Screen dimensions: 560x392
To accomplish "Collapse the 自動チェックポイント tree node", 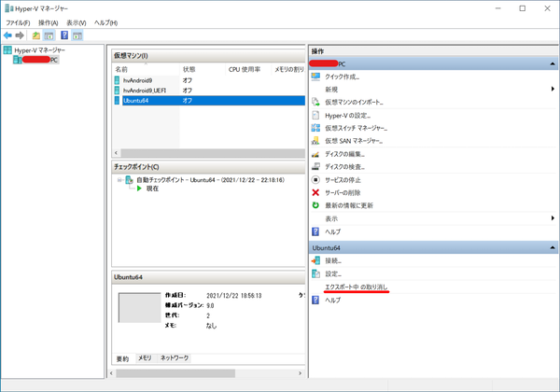I will [x=119, y=180].
